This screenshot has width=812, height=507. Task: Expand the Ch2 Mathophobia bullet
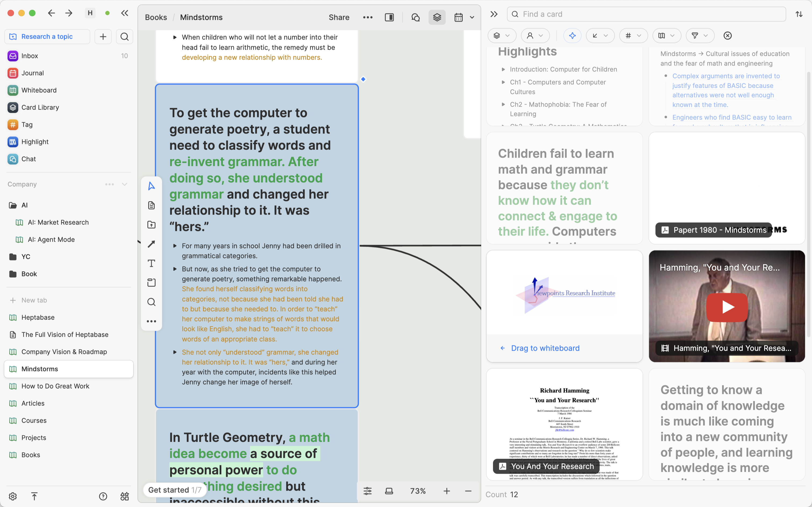point(503,105)
